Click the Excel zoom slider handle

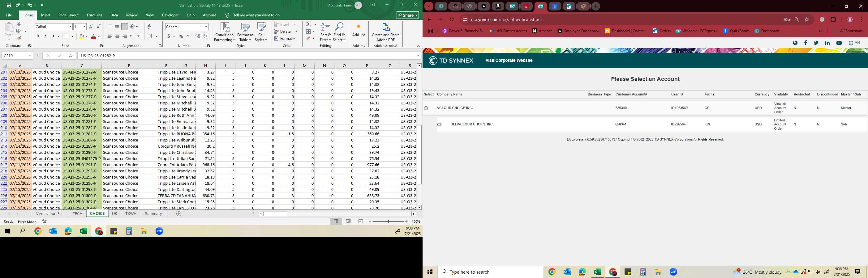coord(388,221)
